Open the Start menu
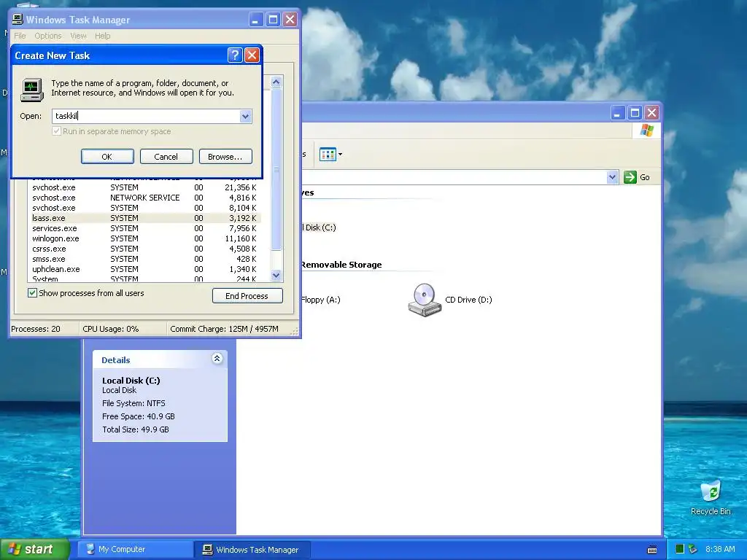 click(34, 549)
